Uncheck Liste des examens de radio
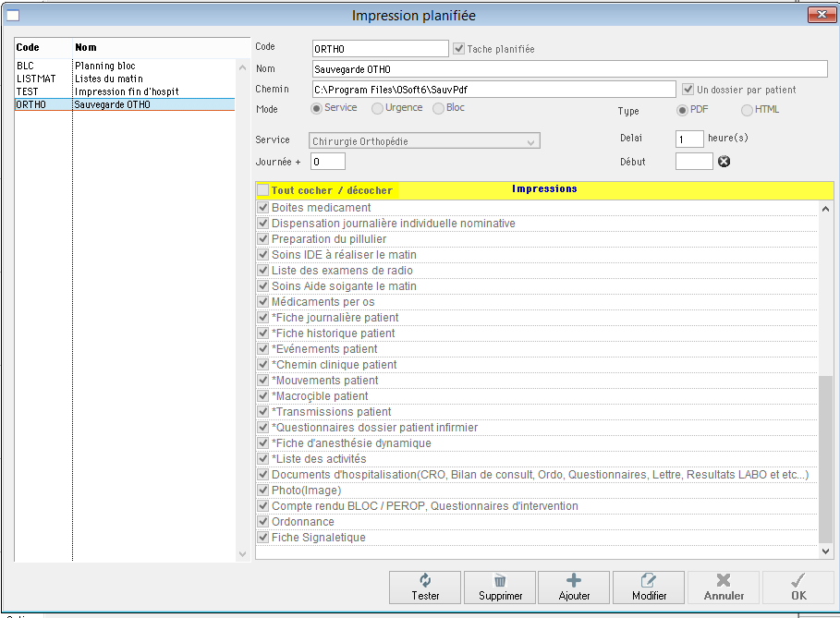This screenshot has width=840, height=618. pos(263,270)
